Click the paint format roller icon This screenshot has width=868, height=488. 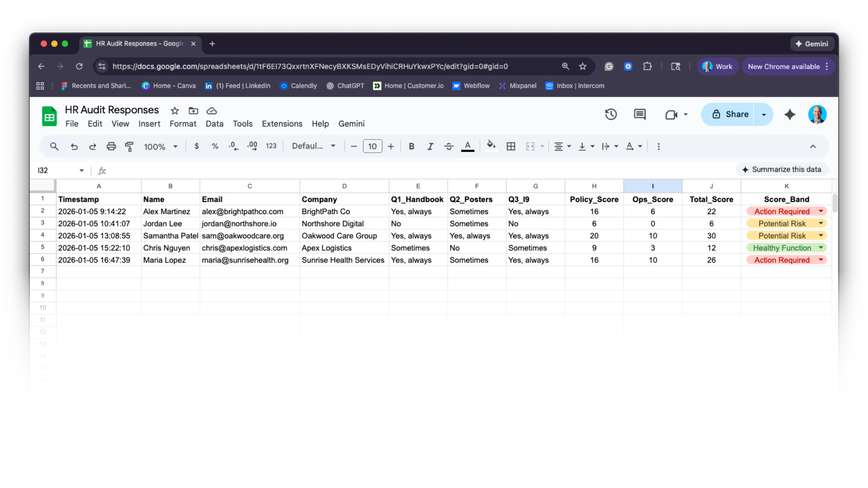[x=129, y=146]
